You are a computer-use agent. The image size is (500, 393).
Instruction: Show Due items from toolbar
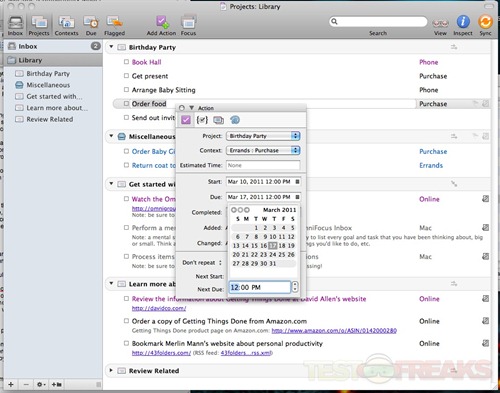coord(91,25)
